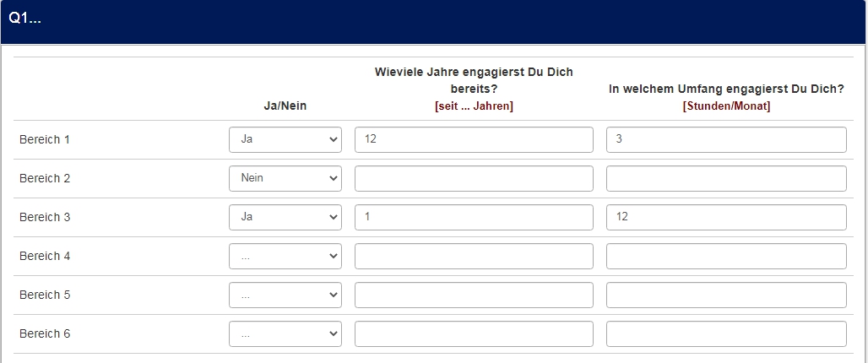Focus the years field containing 12 for Bereich 1
The width and height of the screenshot is (868, 363).
[474, 139]
